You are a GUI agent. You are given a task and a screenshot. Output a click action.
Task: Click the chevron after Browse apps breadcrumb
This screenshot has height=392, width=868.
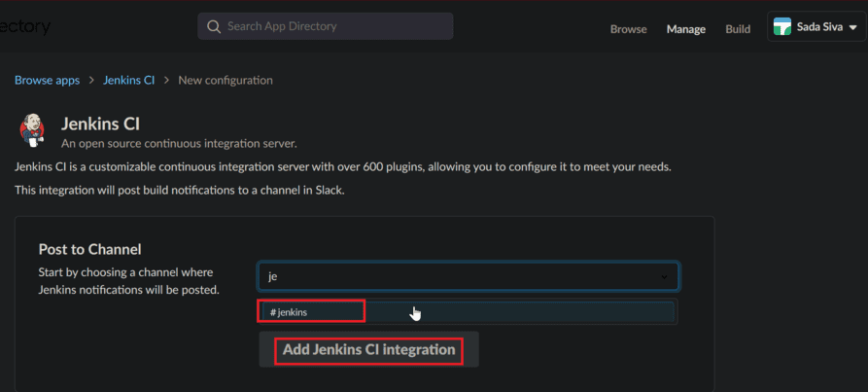click(91, 81)
